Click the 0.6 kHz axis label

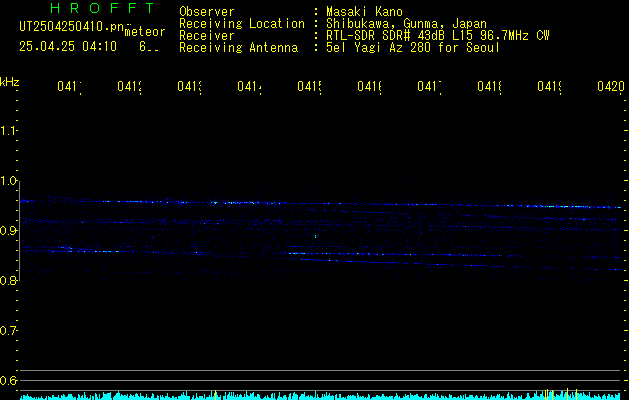click(x=8, y=380)
